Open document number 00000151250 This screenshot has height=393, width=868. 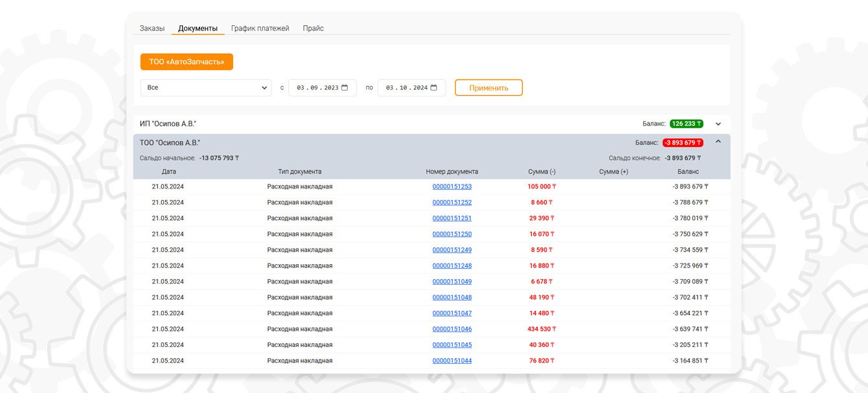click(452, 234)
